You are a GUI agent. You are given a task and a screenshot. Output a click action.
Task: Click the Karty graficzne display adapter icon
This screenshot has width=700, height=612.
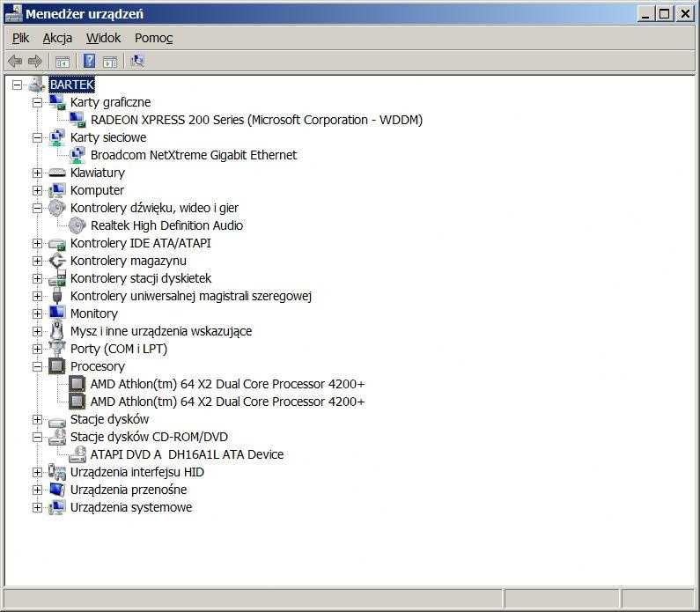click(57, 102)
